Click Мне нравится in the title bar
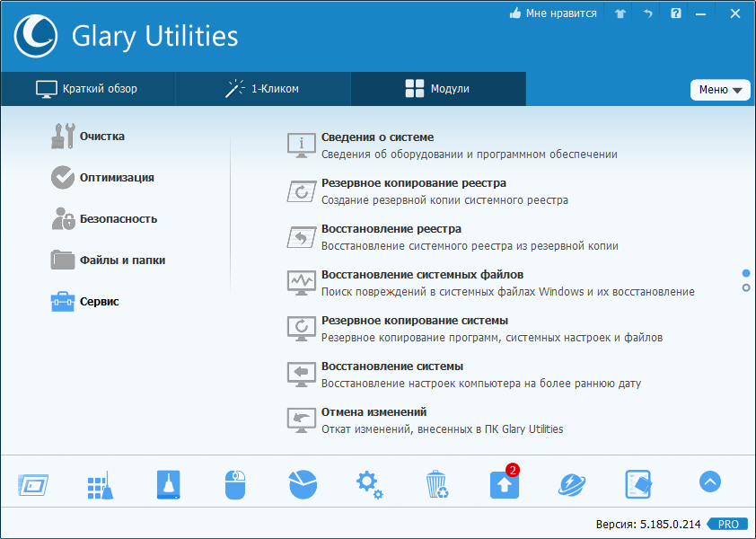Screen dimensions: 756x539 [553, 13]
